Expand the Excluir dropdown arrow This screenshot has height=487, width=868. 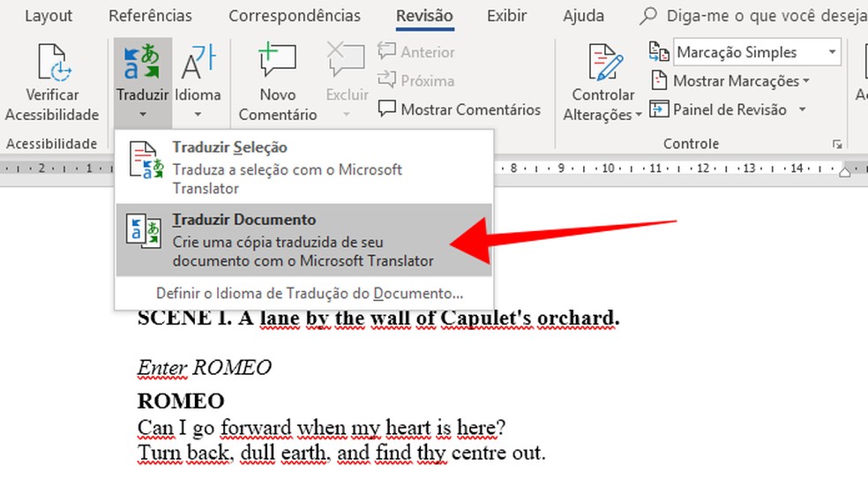(x=347, y=115)
